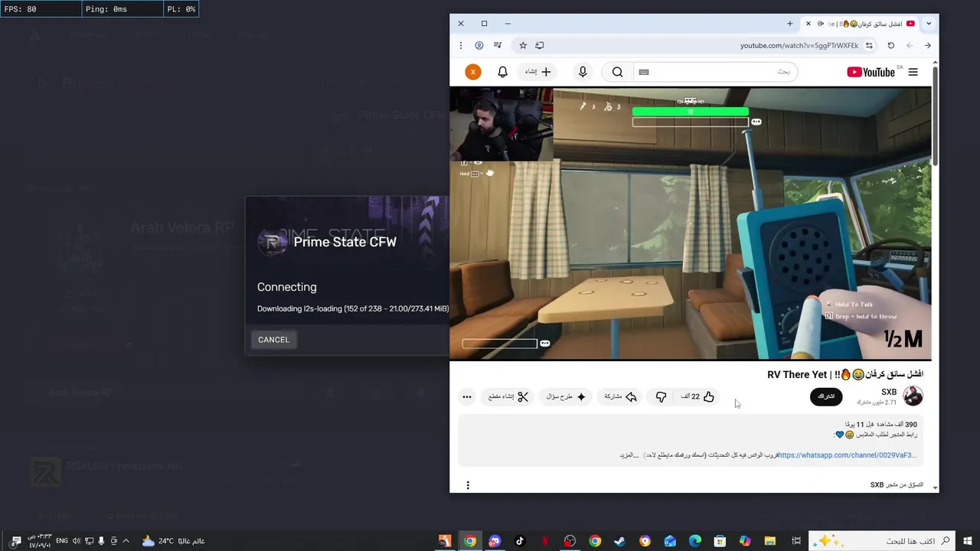This screenshot has height=551, width=980.
Task: Open the SXB store section options menu
Action: [x=468, y=485]
